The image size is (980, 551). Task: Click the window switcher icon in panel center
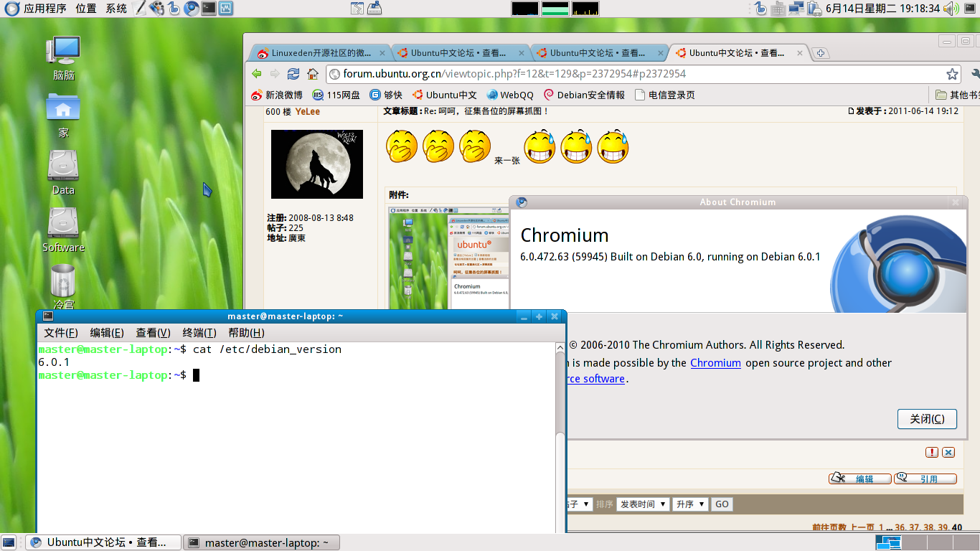click(x=357, y=9)
